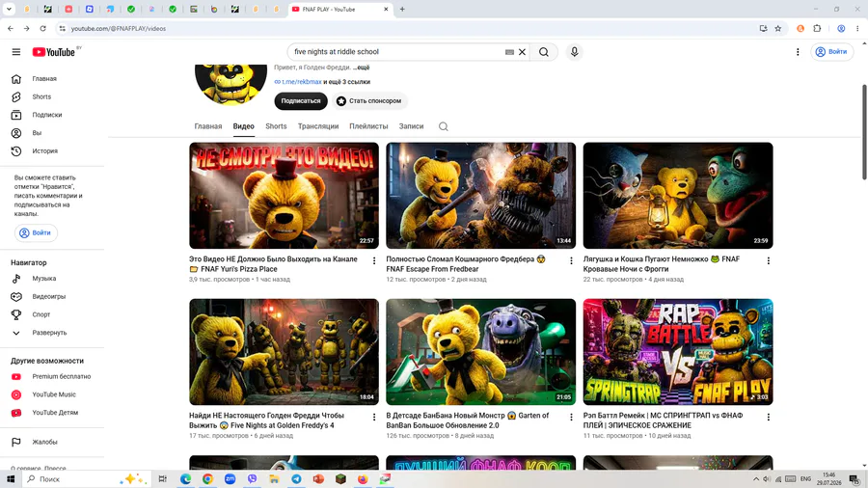Switch to the Трансляции channel tab
Image resolution: width=868 pixels, height=488 pixels.
(318, 126)
